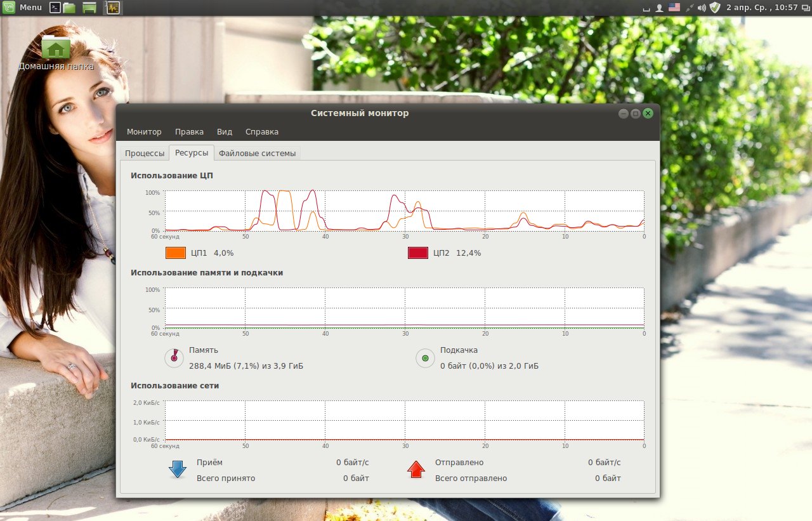Click the Использование памяти и подкачки heading
The height and width of the screenshot is (521, 812).
207,273
